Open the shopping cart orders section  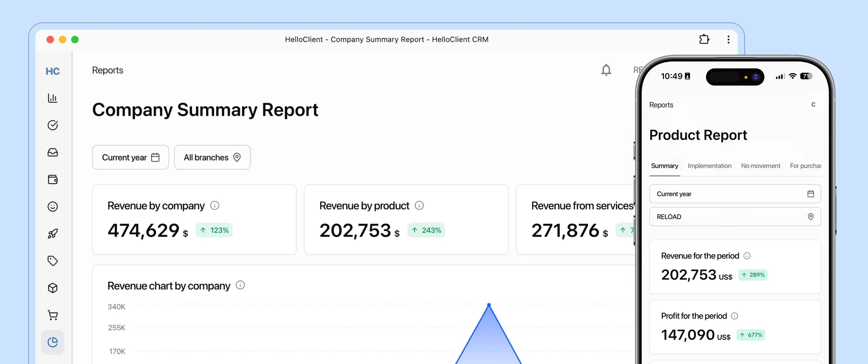click(53, 315)
